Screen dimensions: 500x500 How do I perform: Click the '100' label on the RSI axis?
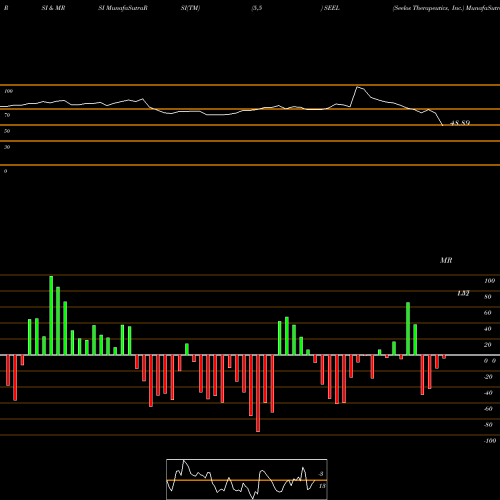tap(8, 91)
